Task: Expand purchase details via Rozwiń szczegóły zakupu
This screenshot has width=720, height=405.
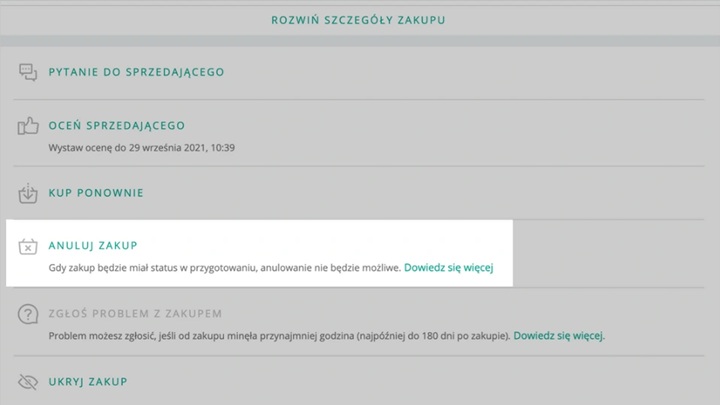Action: click(359, 19)
